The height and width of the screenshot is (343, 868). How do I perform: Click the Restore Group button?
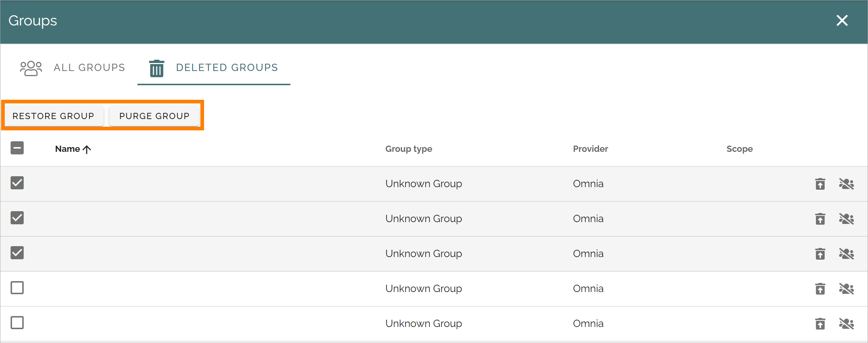pos(54,116)
